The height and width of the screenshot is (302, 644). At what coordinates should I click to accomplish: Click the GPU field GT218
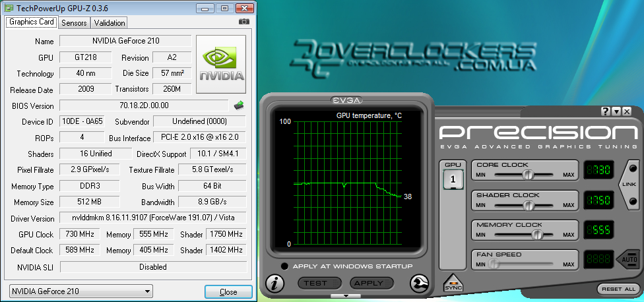click(85, 57)
